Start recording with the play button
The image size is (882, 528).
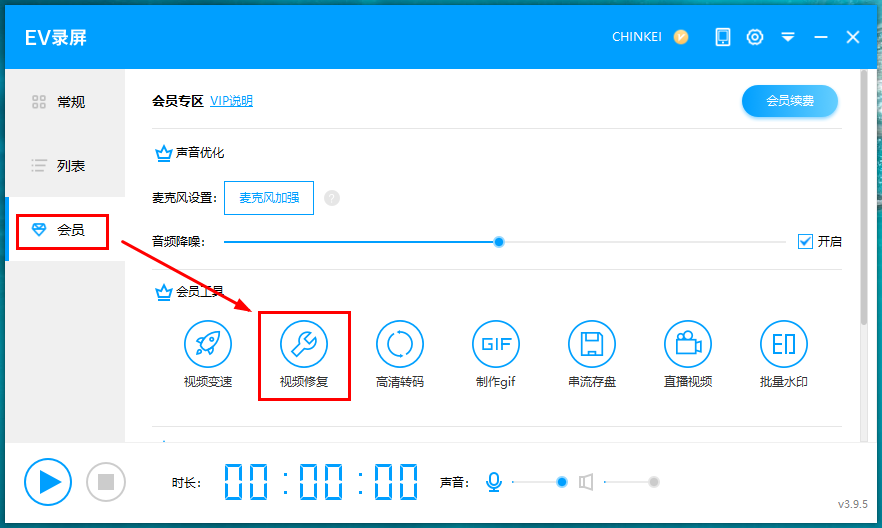(48, 482)
